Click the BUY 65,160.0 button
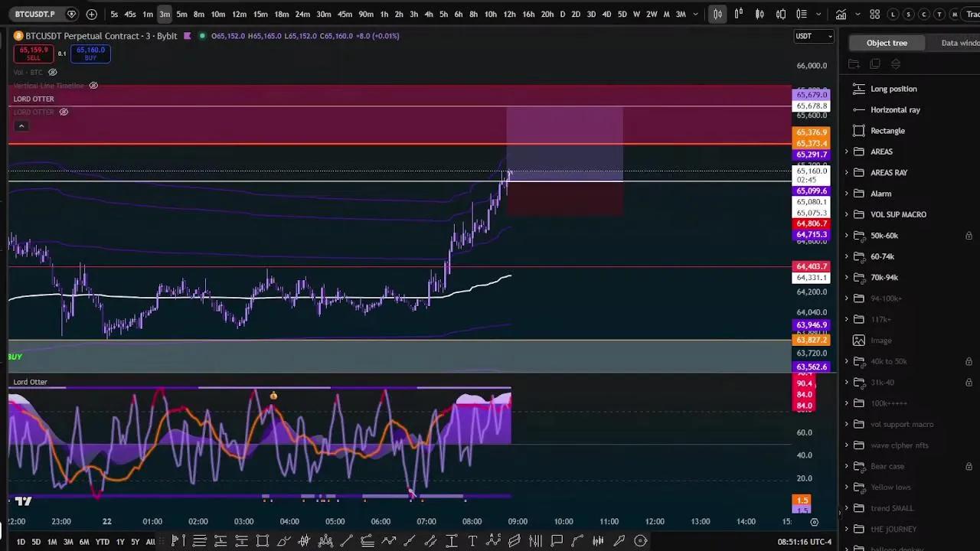 pyautogui.click(x=90, y=54)
